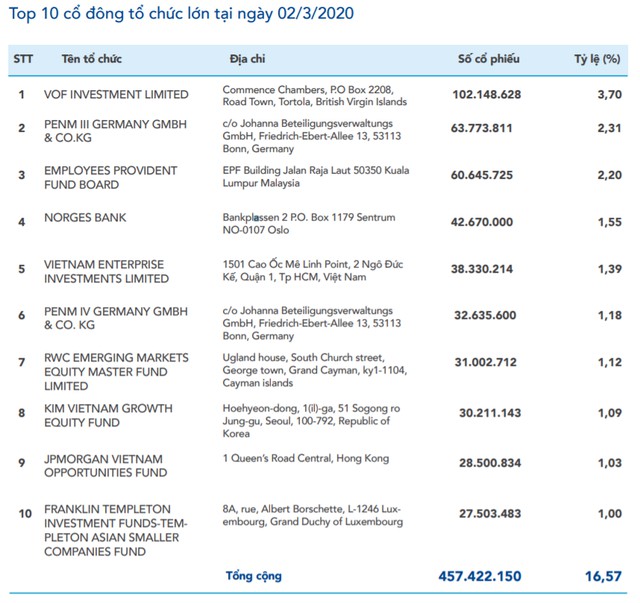Click 'EMPLOYEES PROVIDENT FUND BOARD'
Image resolution: width=640 pixels, height=603 pixels.
pos(111,178)
